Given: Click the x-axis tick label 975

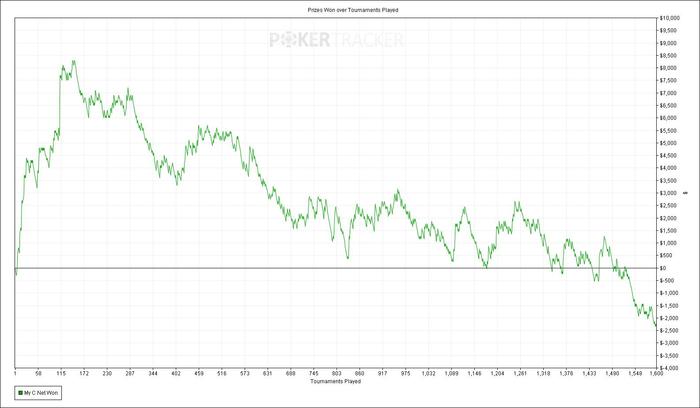Looking at the screenshot, I should point(406,373).
